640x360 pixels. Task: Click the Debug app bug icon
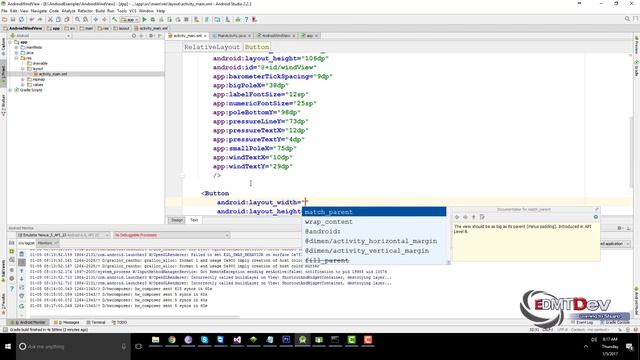153,20
